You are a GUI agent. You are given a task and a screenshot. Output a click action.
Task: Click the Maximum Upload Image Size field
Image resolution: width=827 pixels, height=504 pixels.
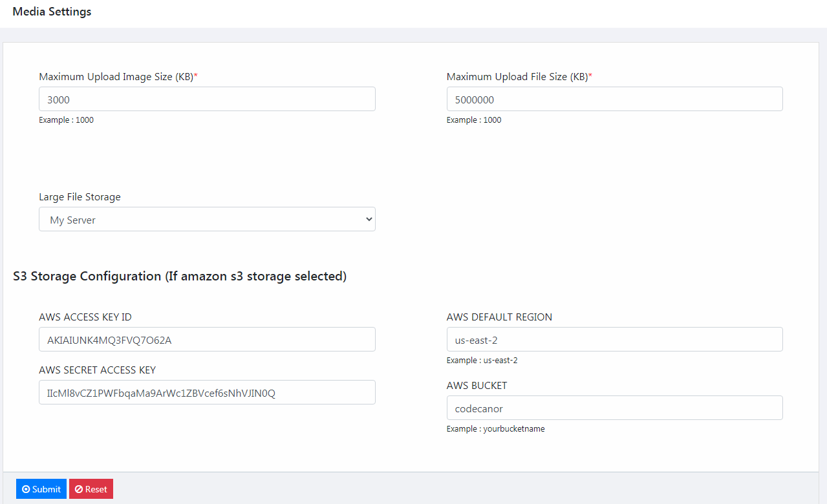[x=207, y=99]
